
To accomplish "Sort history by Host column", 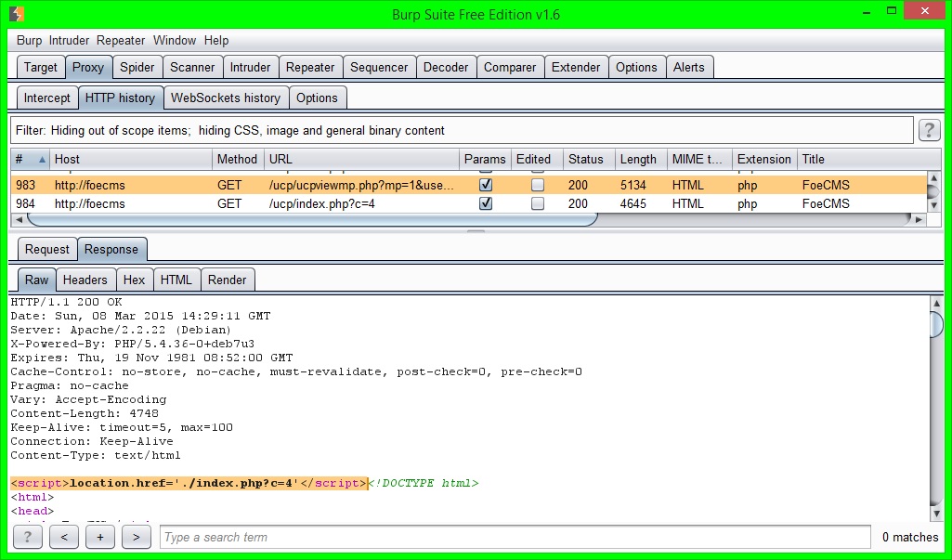I will 131,159.
